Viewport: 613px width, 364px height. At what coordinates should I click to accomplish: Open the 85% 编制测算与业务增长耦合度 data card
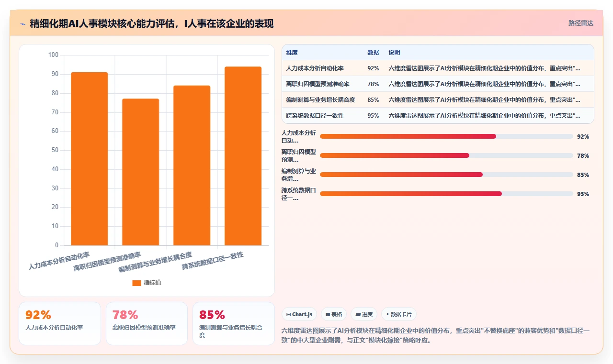coord(234,323)
